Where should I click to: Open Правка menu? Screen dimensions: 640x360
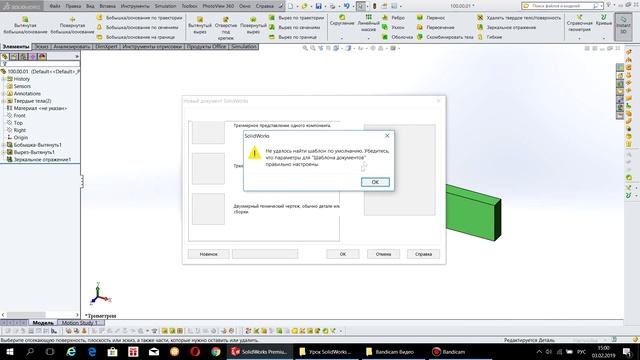pyautogui.click(x=73, y=6)
